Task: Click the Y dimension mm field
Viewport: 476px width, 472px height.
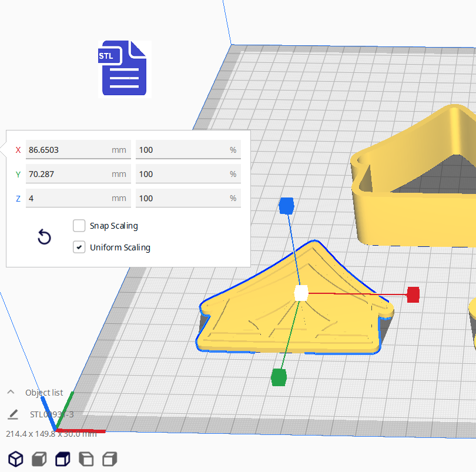Action: (68, 174)
